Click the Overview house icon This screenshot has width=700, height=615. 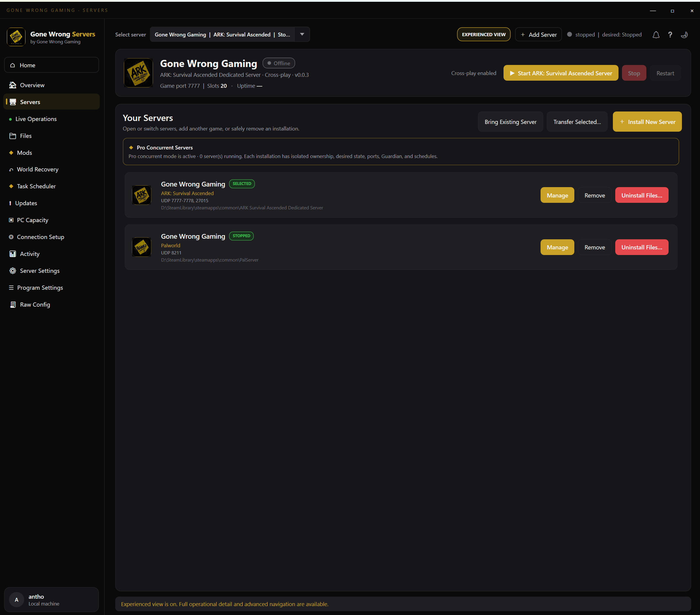[13, 85]
